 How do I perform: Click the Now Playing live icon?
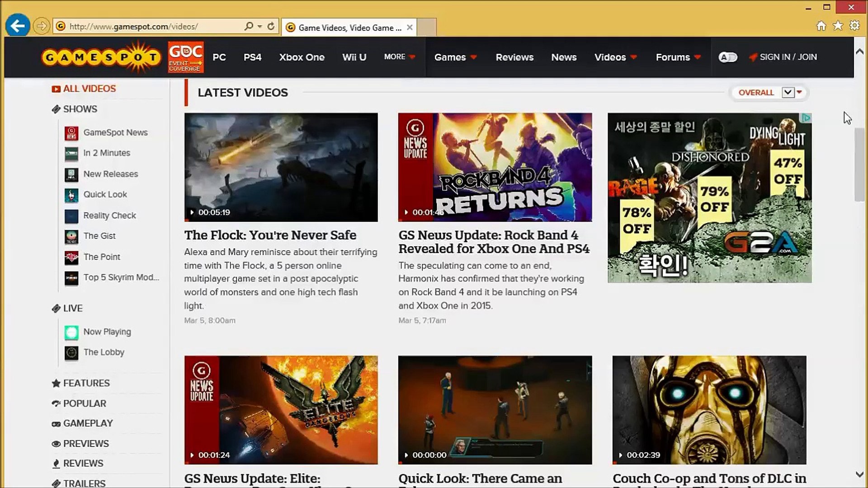pyautogui.click(x=72, y=332)
